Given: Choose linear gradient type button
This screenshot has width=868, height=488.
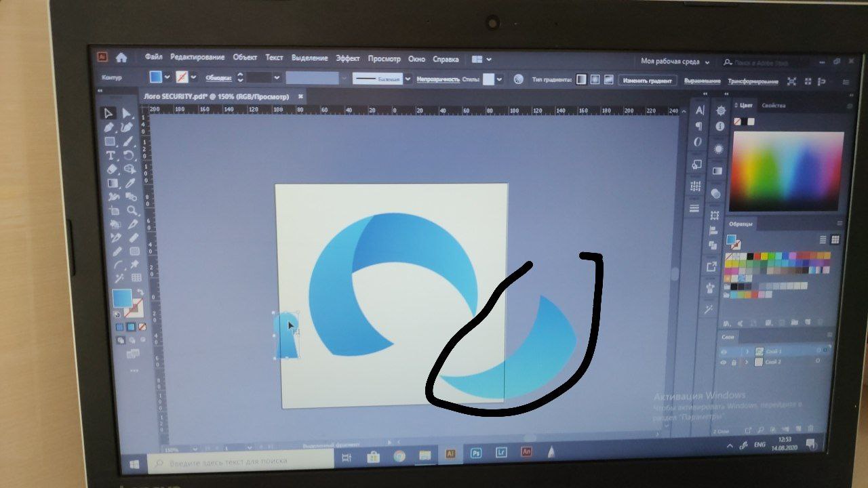Looking at the screenshot, I should pos(581,79).
